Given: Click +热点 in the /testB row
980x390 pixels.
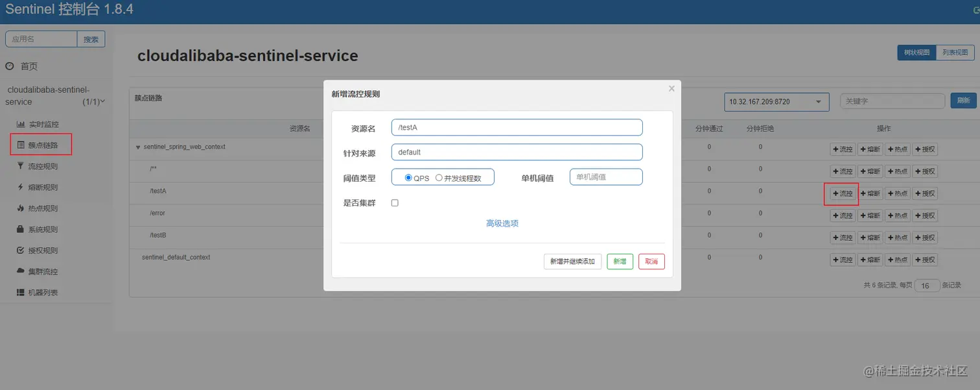Looking at the screenshot, I should point(898,238).
